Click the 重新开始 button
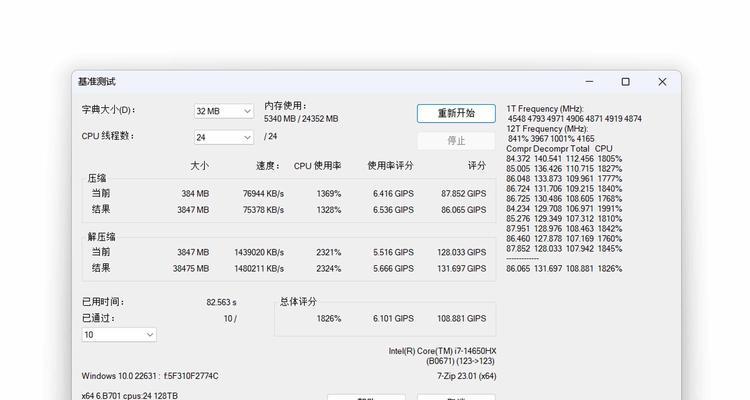 tap(456, 113)
